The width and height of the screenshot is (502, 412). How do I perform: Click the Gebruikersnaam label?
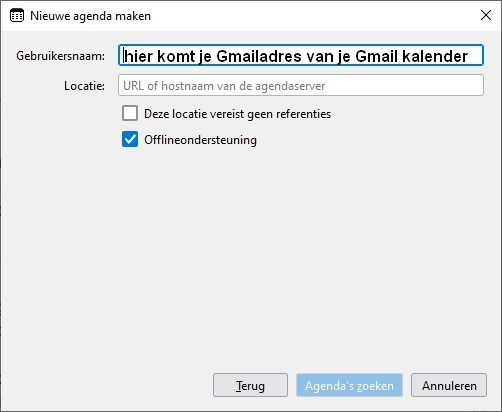(x=60, y=56)
